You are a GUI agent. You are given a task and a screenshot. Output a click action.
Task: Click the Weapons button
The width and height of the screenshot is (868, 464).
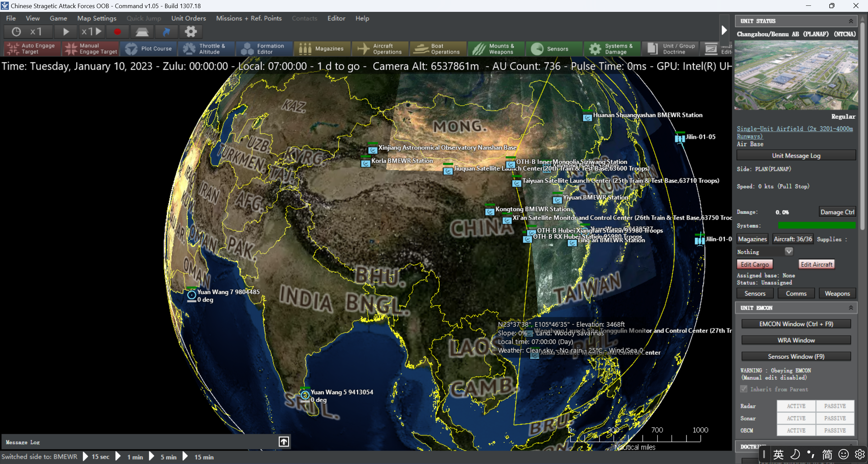(x=837, y=294)
